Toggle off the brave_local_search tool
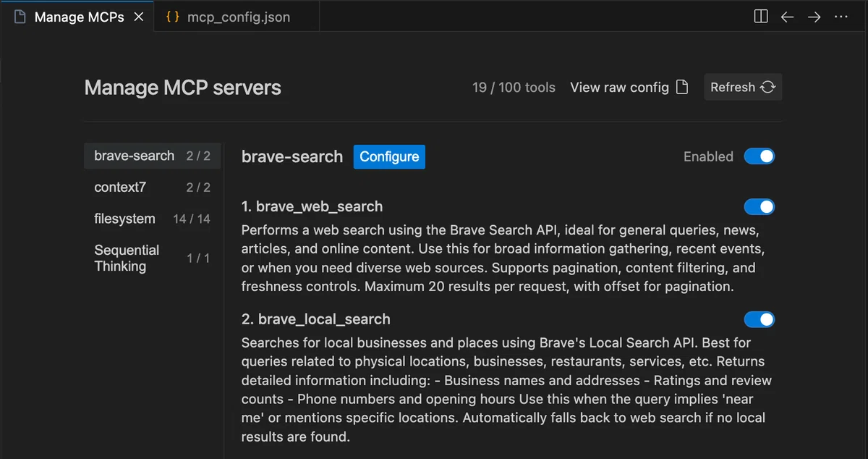The width and height of the screenshot is (868, 459). [x=759, y=320]
